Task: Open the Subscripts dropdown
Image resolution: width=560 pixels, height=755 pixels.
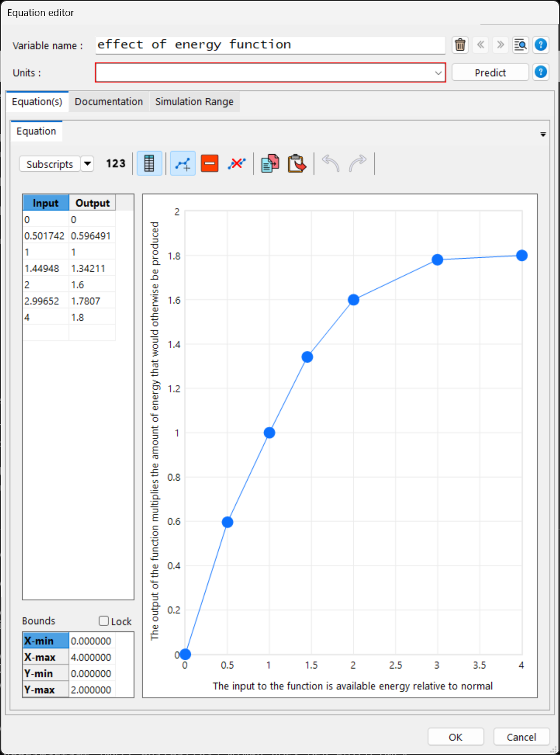Action: [87, 164]
